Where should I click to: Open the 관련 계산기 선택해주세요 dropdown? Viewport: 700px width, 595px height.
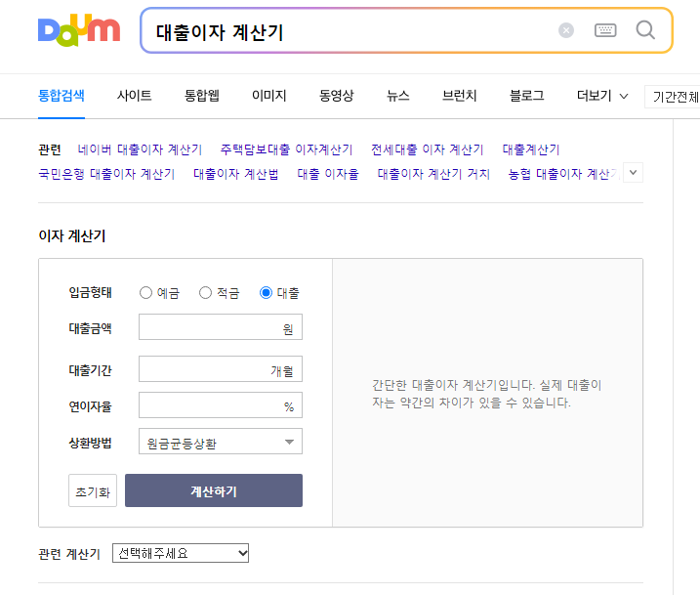click(181, 553)
